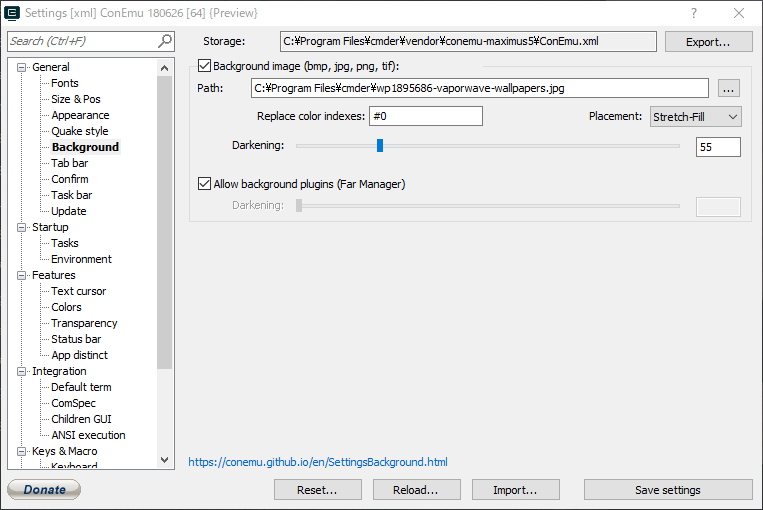Select the General tree item

coord(51,67)
